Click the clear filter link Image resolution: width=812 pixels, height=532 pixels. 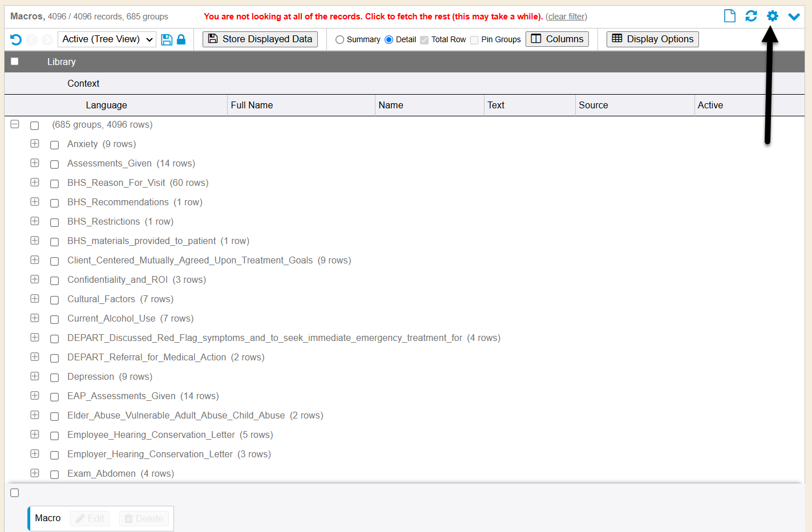(x=566, y=17)
